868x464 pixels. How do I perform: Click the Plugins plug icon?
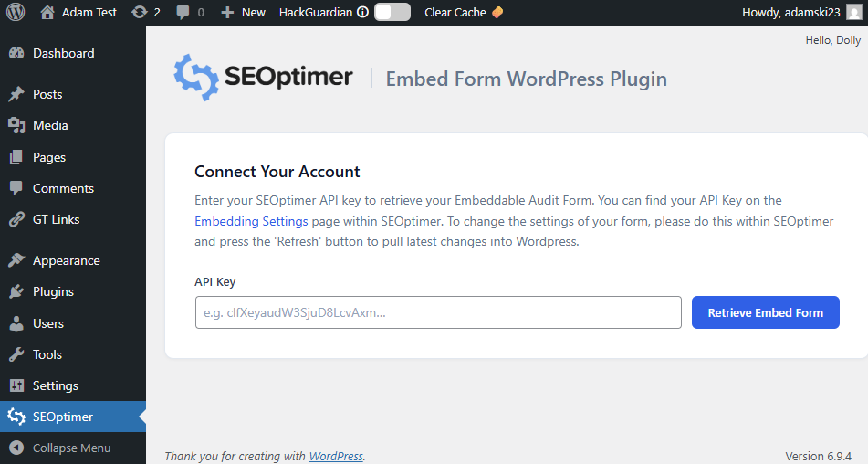point(16,291)
